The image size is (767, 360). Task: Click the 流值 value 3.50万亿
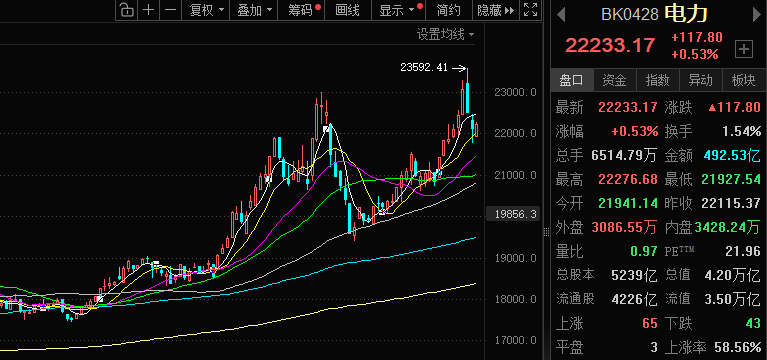[x=732, y=299]
